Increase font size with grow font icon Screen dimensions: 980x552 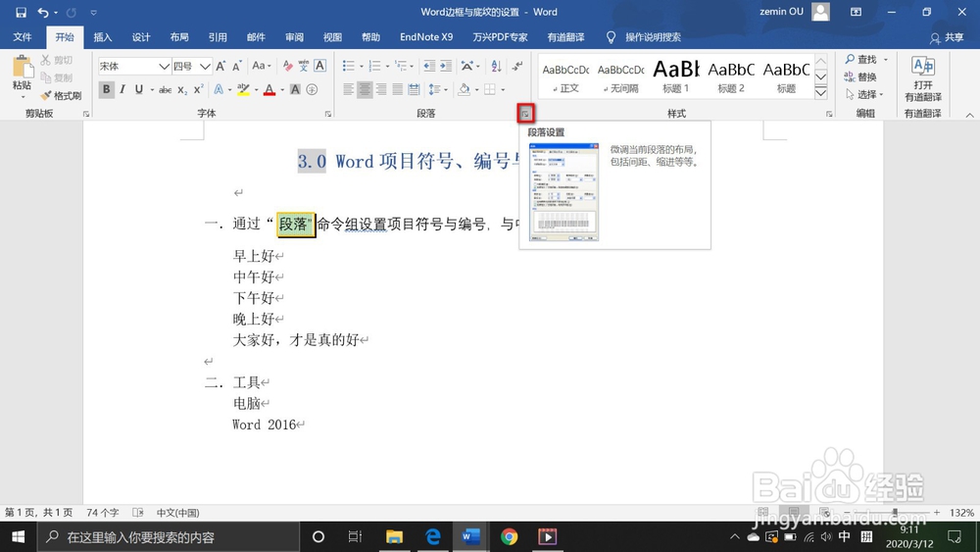220,66
